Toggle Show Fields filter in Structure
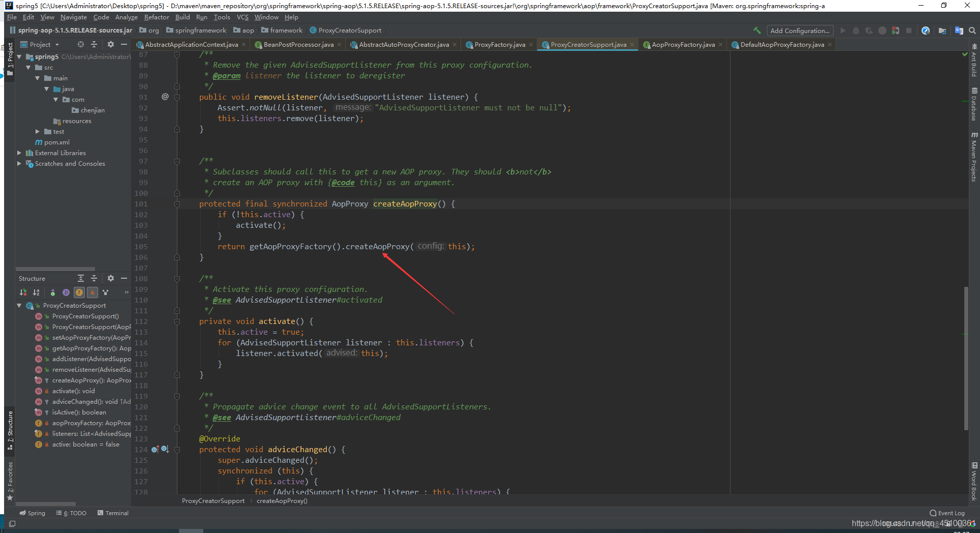The height and width of the screenshot is (533, 980). click(x=79, y=292)
